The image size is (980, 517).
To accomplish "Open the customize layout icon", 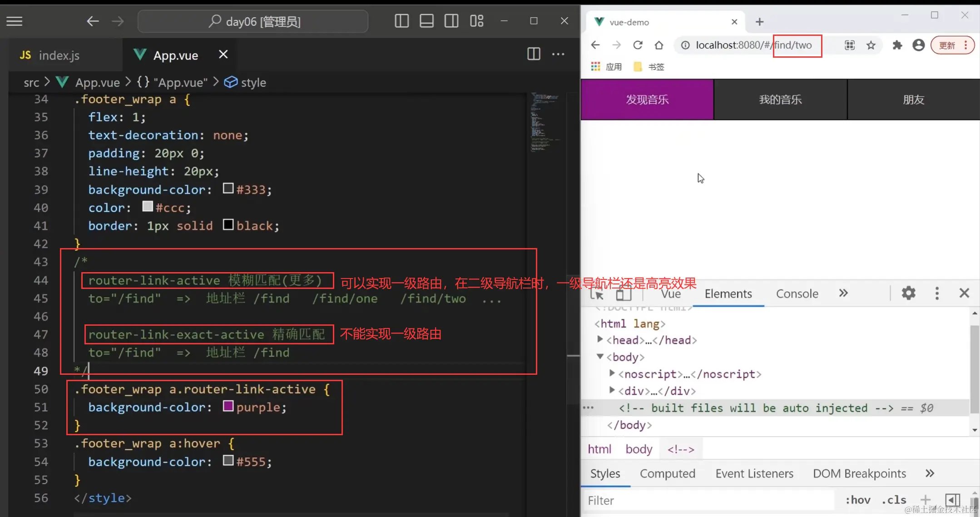I will 476,21.
